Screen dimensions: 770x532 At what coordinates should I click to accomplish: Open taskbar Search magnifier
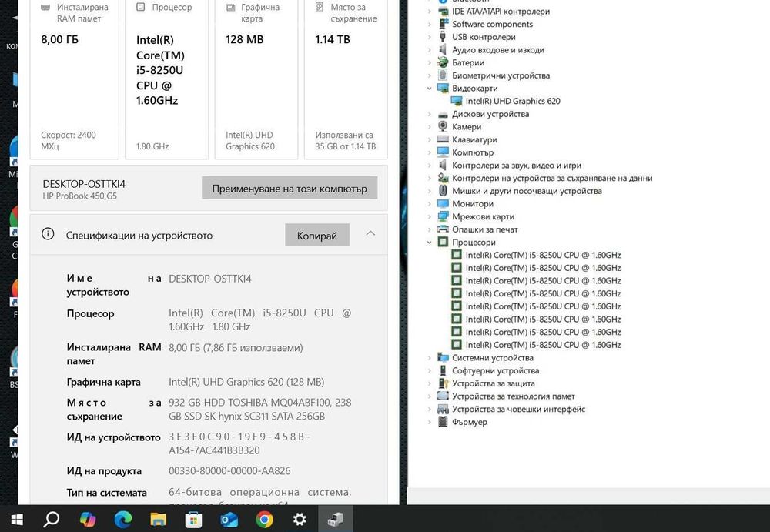pos(51,519)
